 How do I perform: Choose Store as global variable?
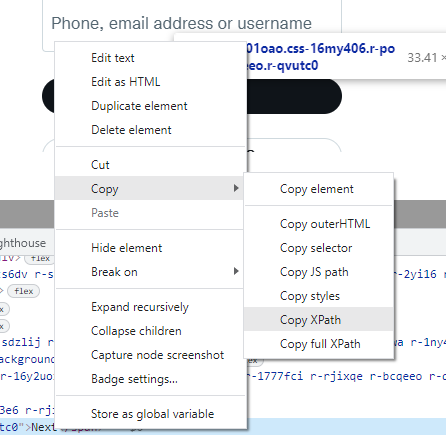(151, 414)
